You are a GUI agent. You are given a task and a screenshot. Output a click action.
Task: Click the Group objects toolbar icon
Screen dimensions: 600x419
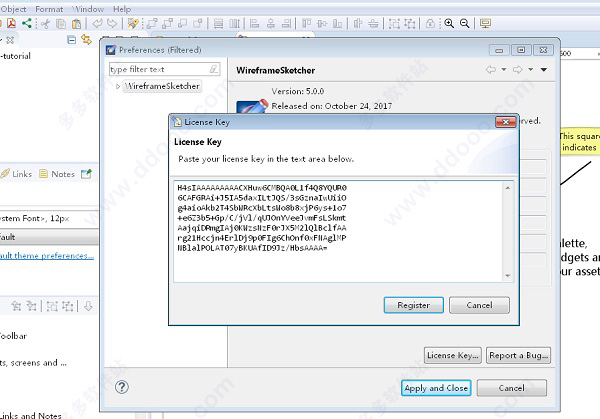(394, 24)
